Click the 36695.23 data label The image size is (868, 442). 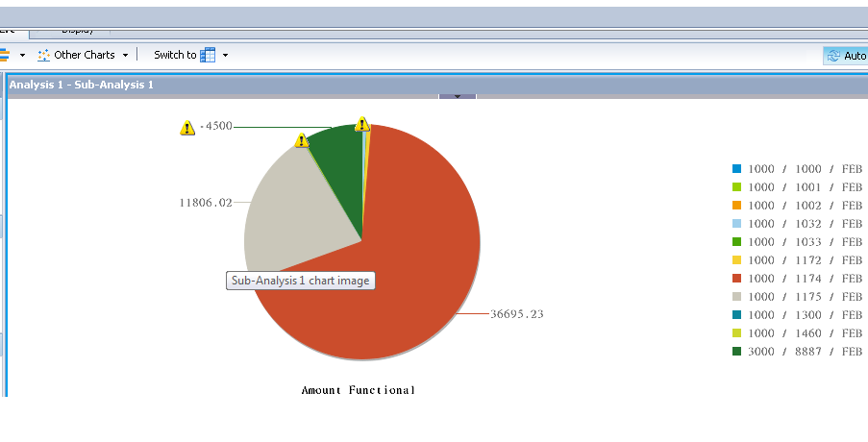(x=517, y=313)
